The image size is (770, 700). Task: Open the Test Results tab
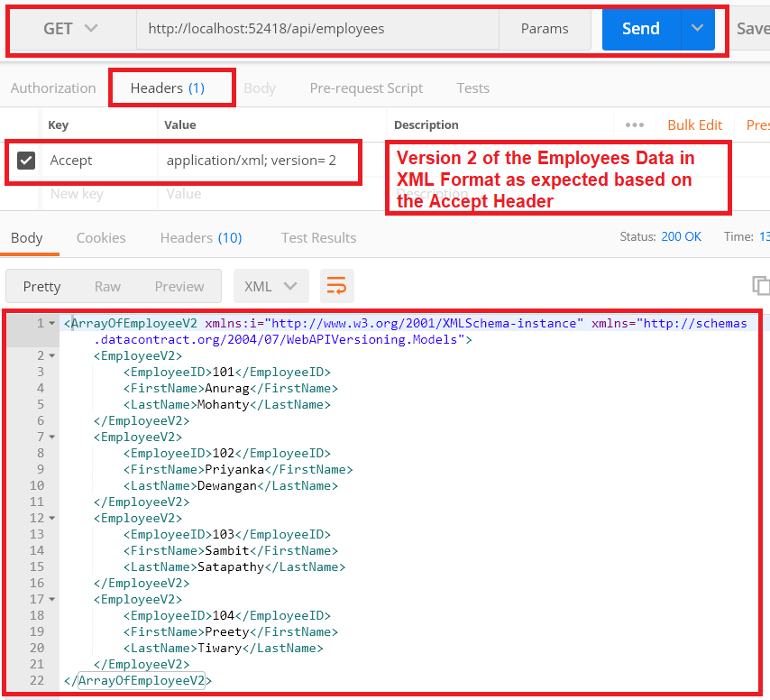(318, 237)
